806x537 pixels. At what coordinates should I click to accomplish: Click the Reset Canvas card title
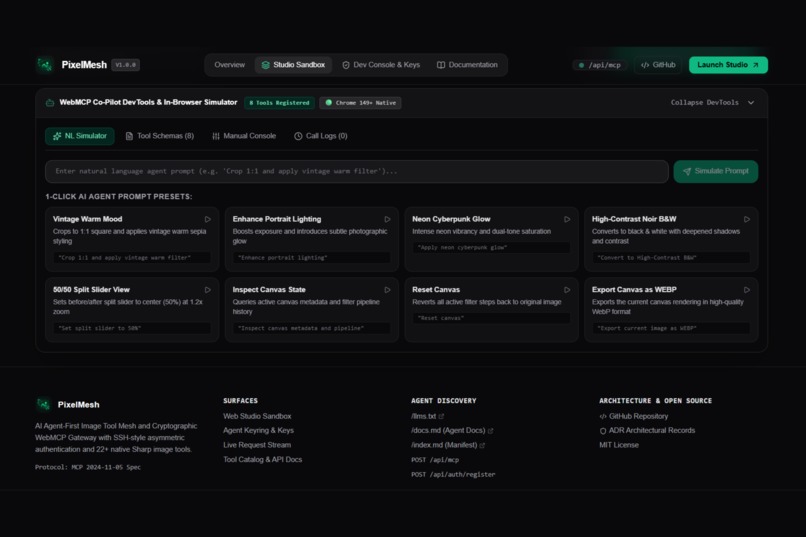point(436,290)
